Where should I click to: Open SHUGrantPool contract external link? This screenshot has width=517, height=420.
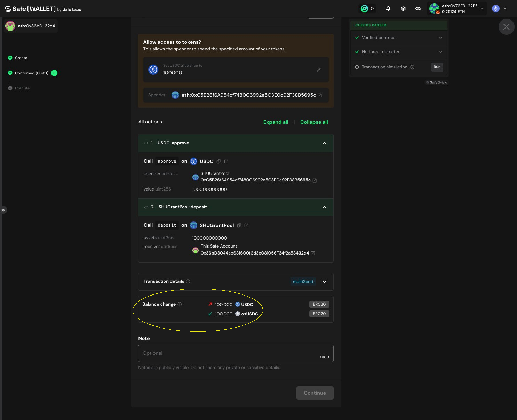pyautogui.click(x=246, y=225)
